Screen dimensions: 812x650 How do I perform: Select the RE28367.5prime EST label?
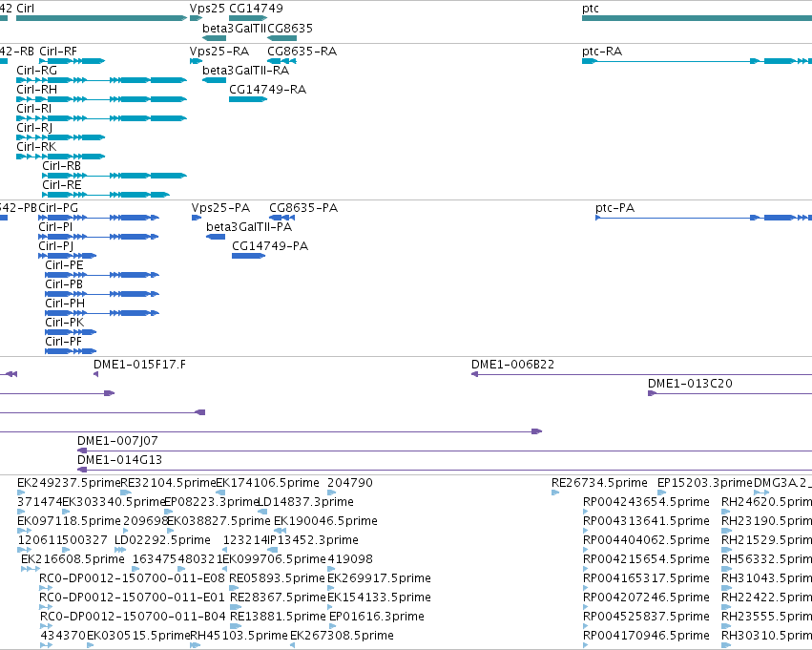coord(278,598)
